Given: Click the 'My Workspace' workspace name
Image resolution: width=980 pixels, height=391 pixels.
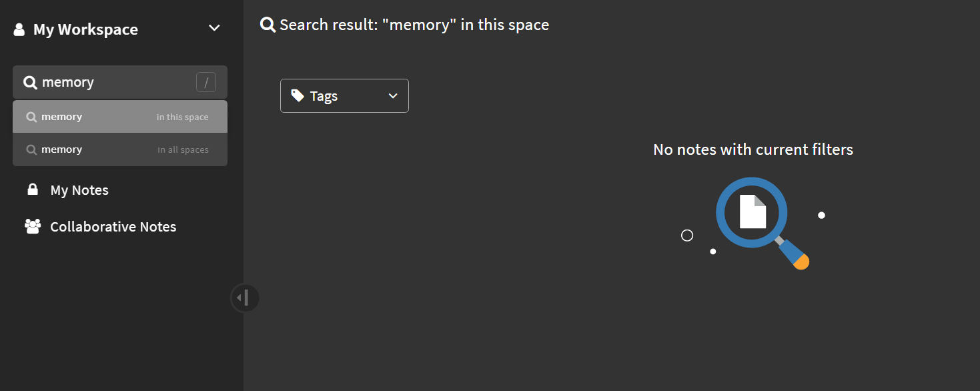Looking at the screenshot, I should [x=94, y=29].
